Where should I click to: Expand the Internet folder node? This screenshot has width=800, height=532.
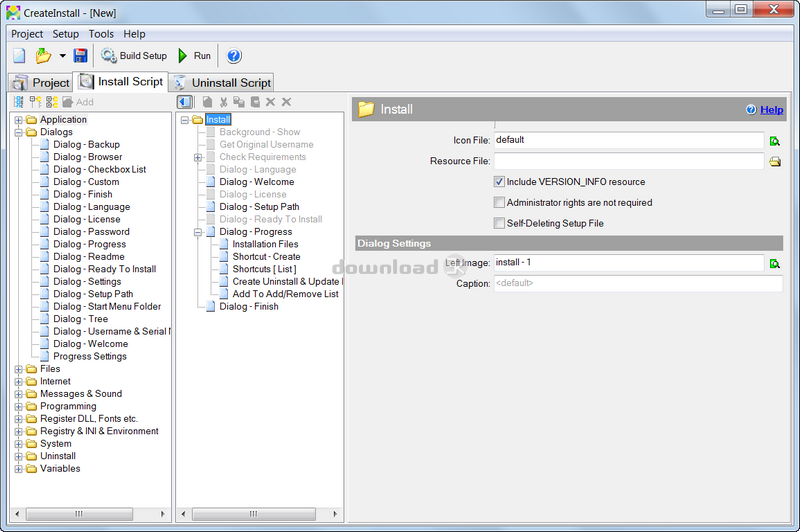tap(18, 382)
